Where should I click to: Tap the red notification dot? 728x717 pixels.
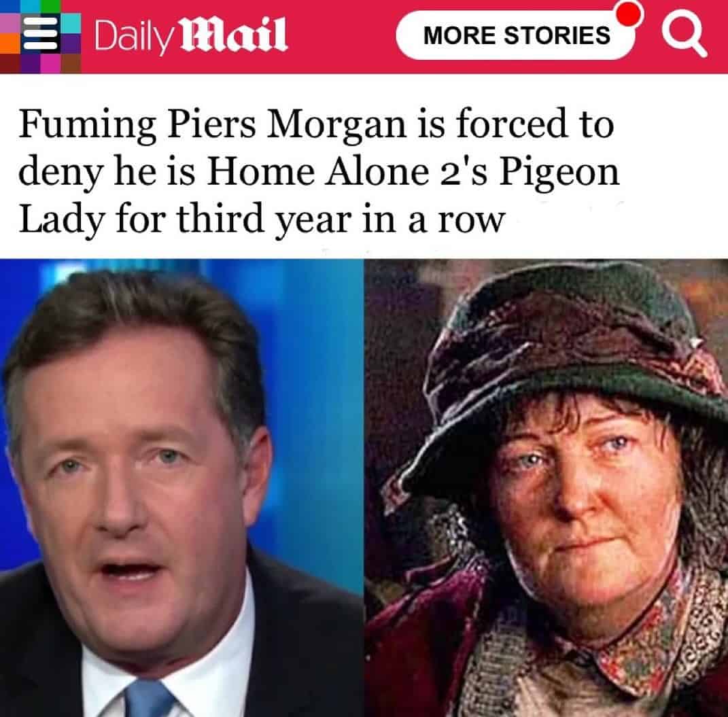click(x=629, y=14)
